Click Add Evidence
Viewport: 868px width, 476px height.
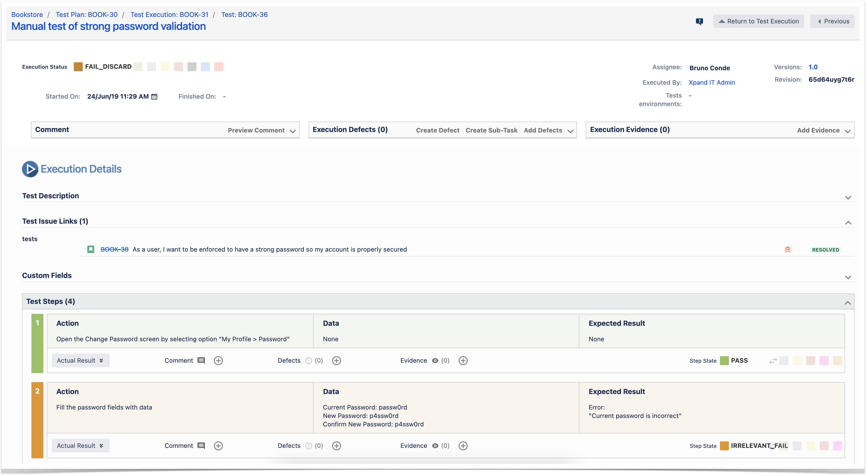coord(818,130)
